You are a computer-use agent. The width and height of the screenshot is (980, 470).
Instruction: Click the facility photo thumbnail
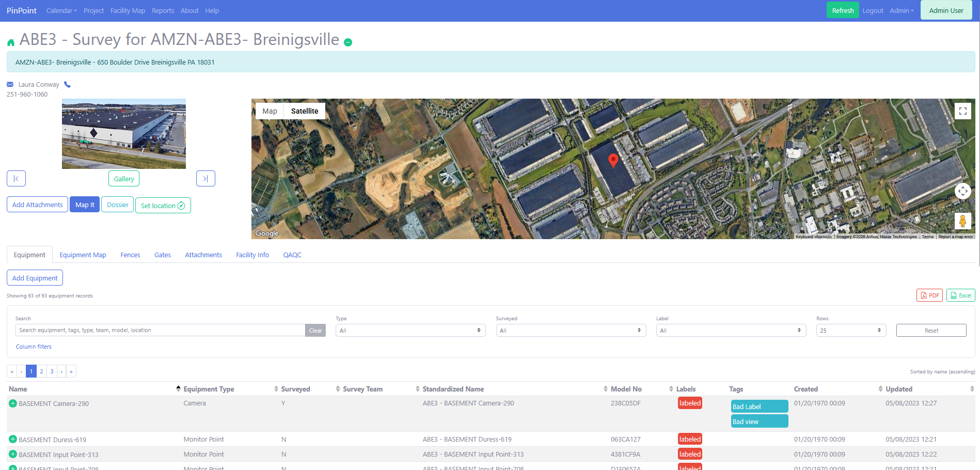[124, 134]
